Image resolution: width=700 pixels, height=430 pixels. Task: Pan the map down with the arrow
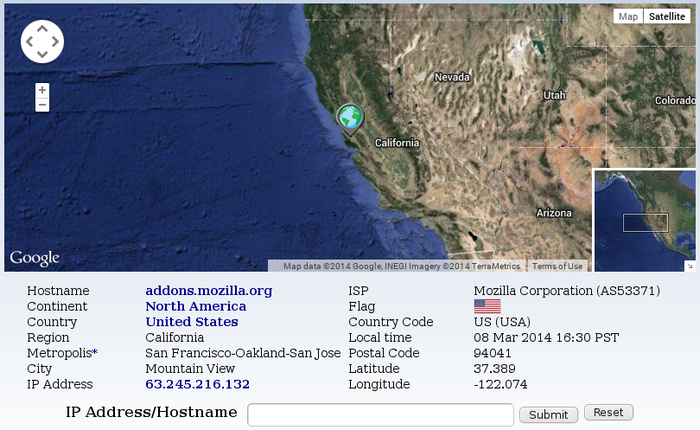pos(42,54)
